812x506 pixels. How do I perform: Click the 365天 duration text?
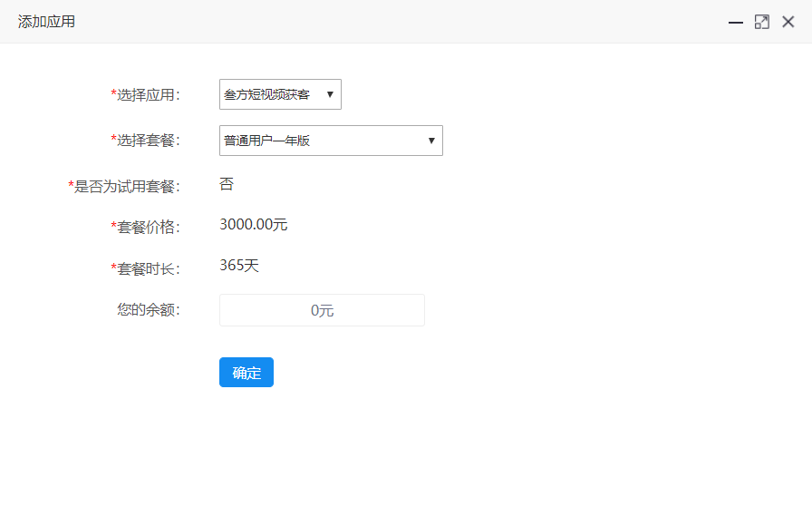[239, 266]
